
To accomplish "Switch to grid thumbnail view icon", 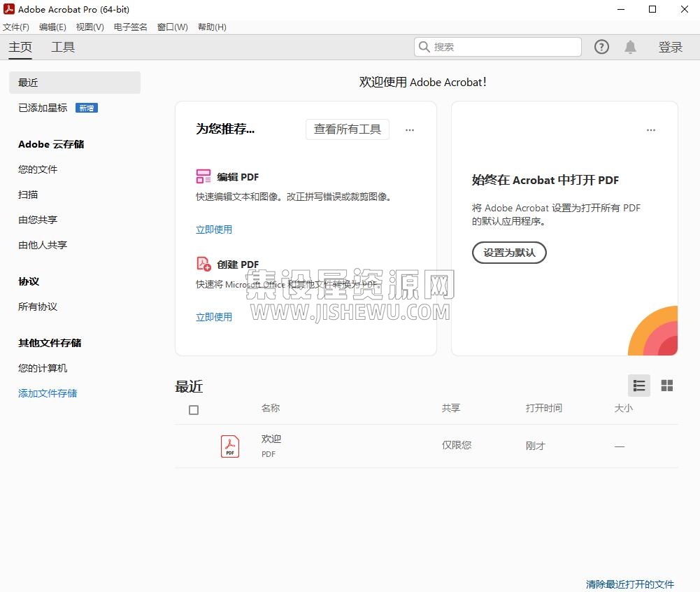I will 667,386.
